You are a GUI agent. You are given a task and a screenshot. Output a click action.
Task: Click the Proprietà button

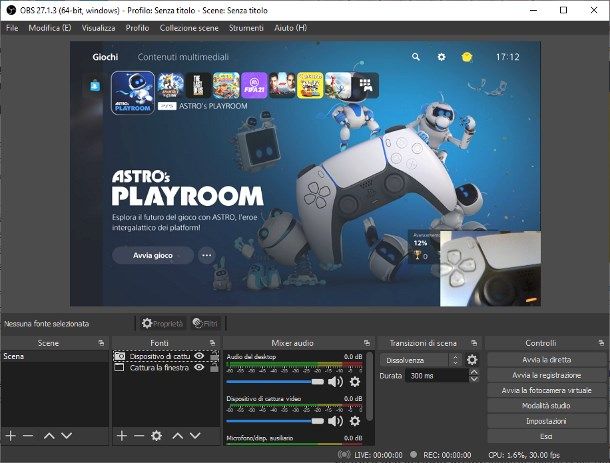point(162,323)
